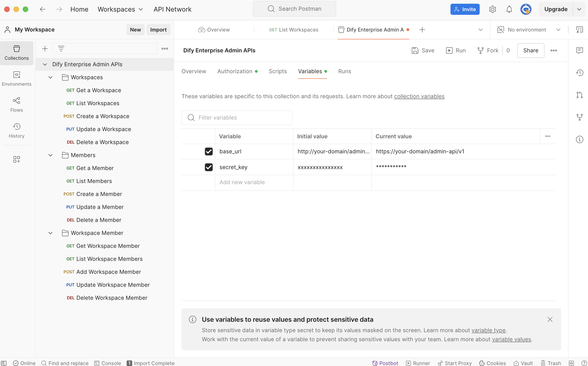
Task: Open the Upgrade dropdown arrow
Action: (x=579, y=9)
